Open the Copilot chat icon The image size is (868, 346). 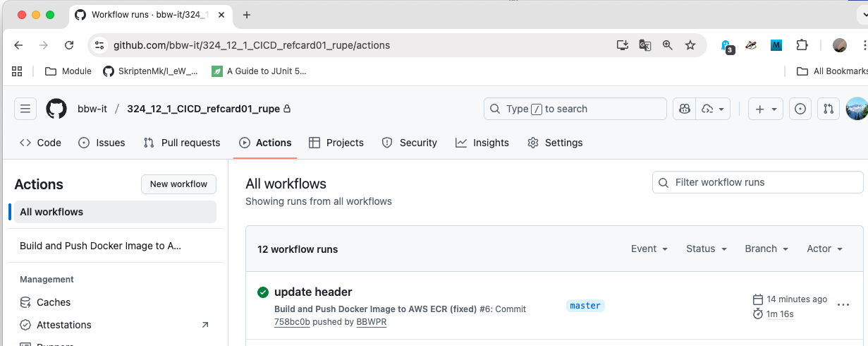coord(684,109)
